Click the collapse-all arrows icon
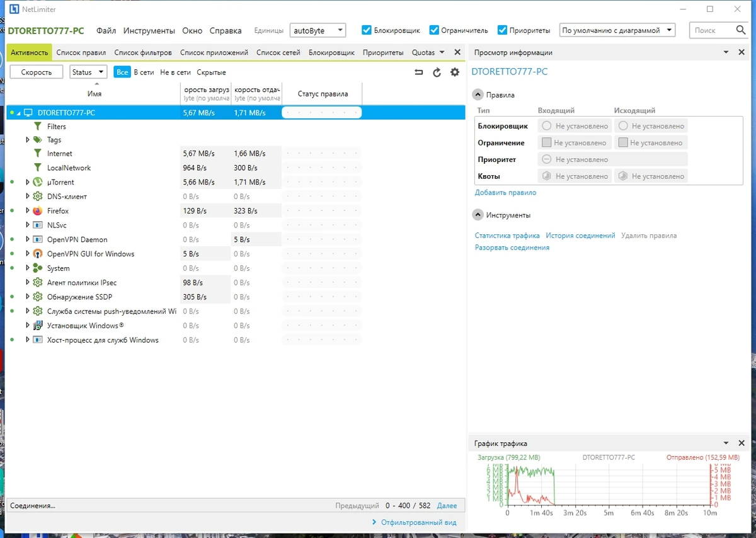 pos(419,72)
